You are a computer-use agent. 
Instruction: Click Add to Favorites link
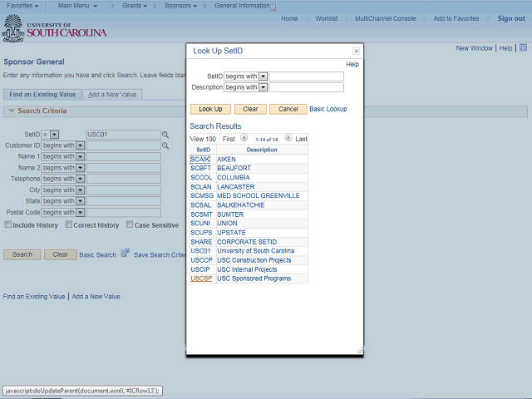point(456,18)
